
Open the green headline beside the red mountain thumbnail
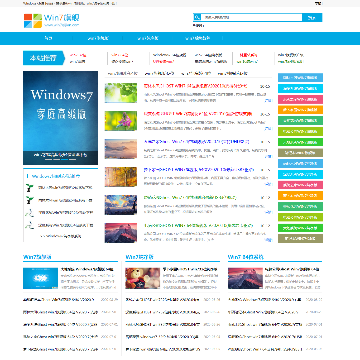point(198,226)
